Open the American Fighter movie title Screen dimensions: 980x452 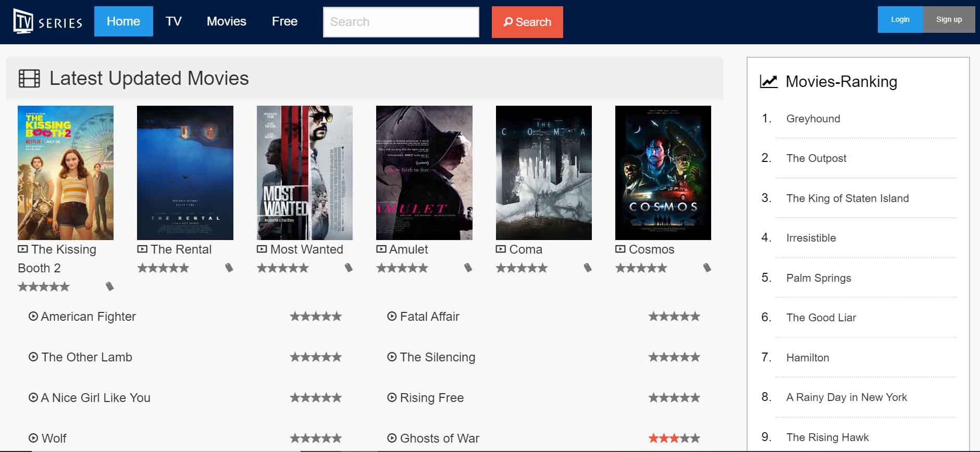[x=89, y=317]
